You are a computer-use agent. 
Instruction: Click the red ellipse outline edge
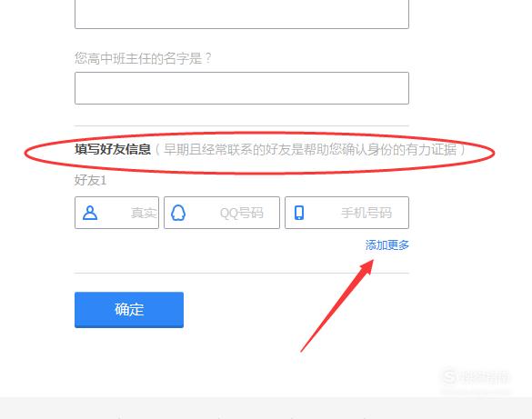tap(25, 154)
